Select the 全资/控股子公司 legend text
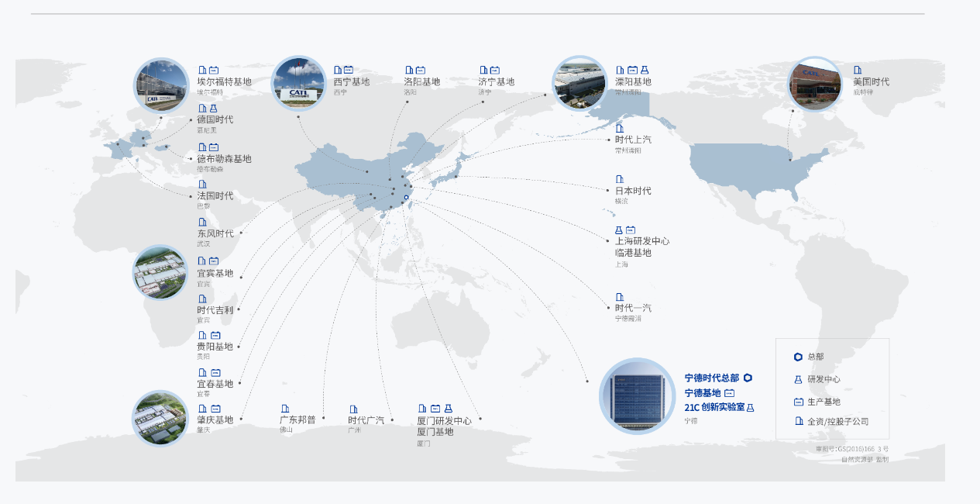 (837, 422)
